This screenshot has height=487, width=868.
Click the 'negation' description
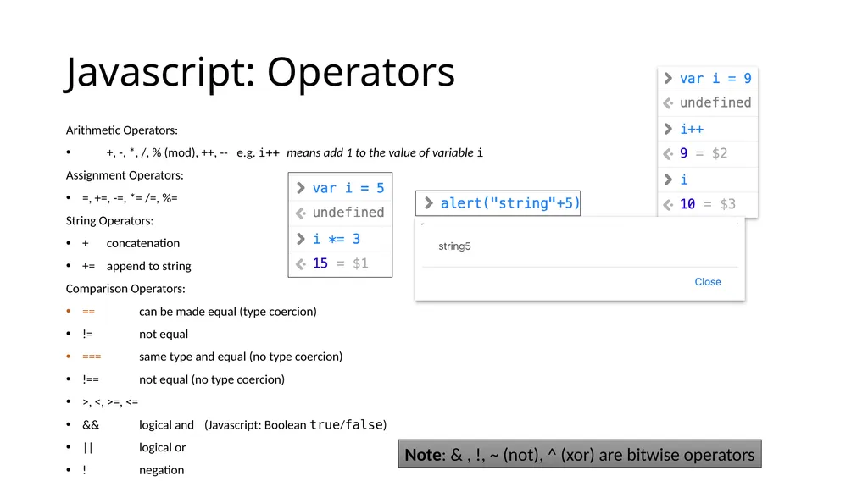(161, 470)
